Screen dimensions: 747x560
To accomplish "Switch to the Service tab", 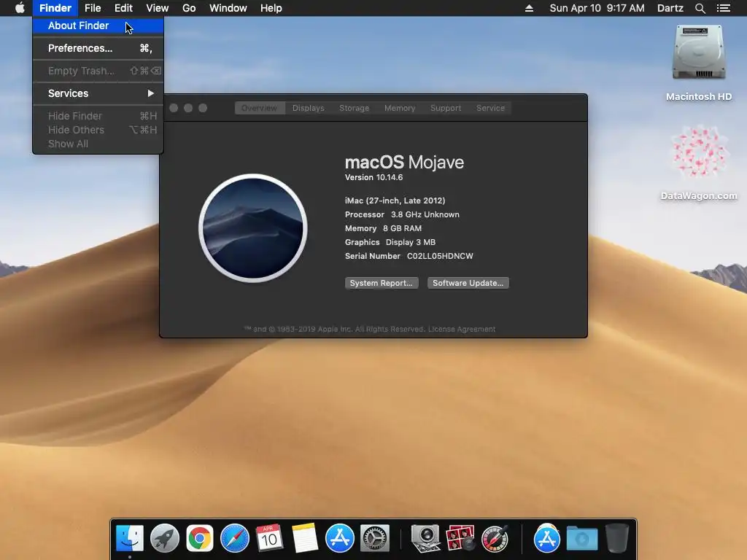I will 490,108.
